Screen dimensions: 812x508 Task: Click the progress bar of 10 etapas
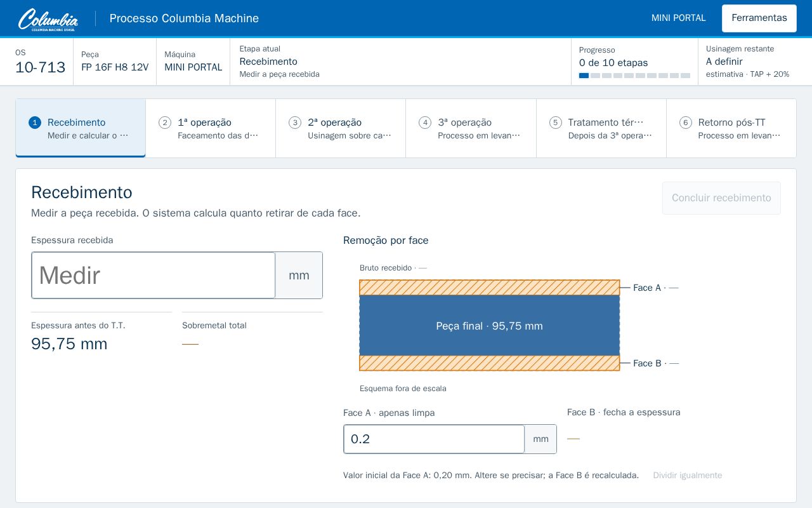click(634, 76)
